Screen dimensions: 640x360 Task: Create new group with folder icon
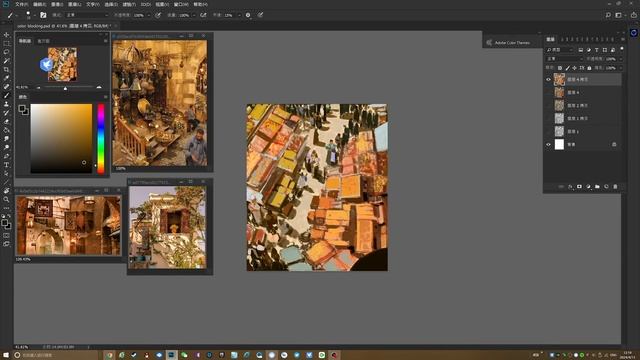(x=597, y=187)
